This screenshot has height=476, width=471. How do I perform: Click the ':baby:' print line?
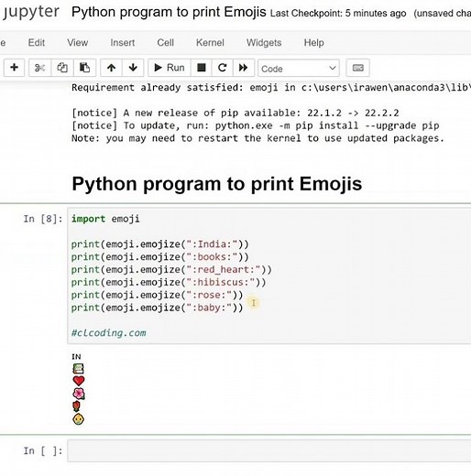tap(157, 308)
